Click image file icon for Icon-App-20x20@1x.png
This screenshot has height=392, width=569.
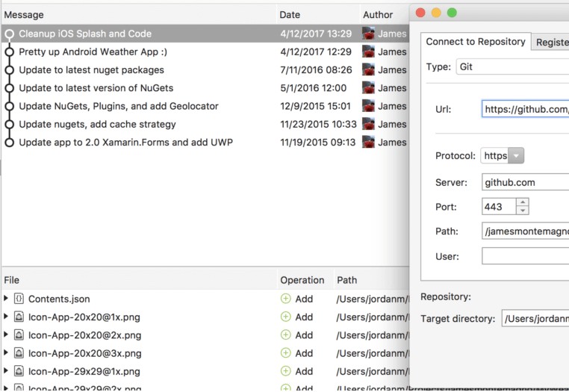pyautogui.click(x=19, y=317)
